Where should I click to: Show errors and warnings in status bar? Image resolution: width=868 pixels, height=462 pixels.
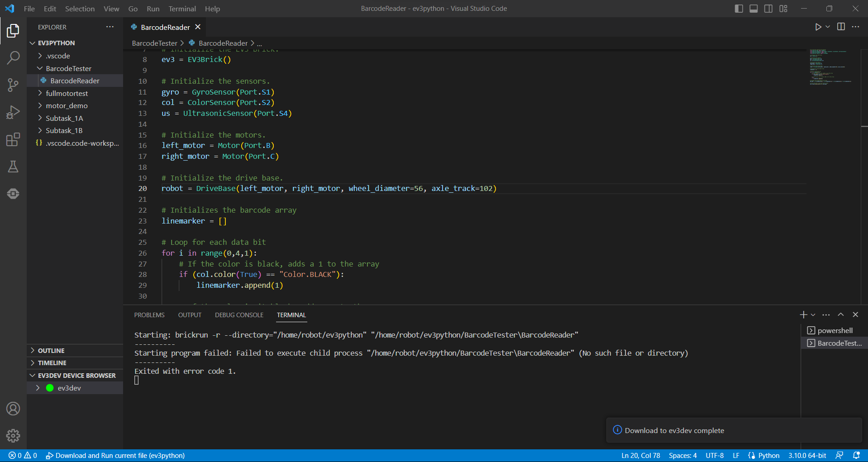(x=23, y=455)
